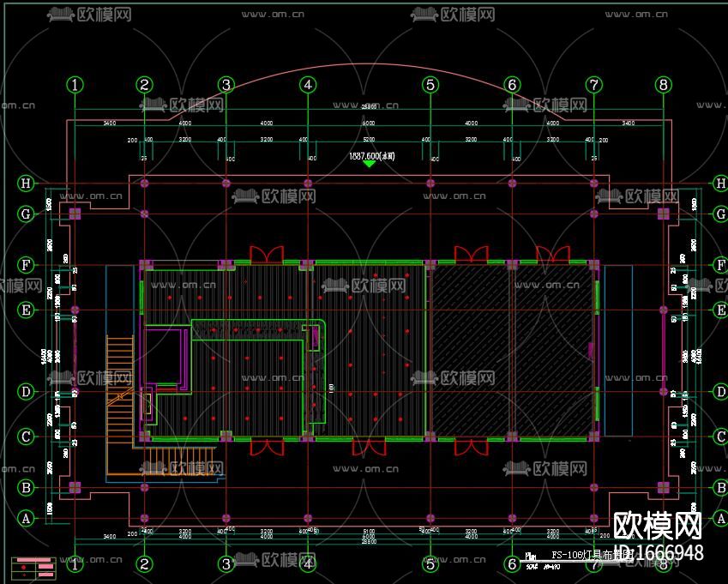
Task: Select the pink legend box
Action: (x=33, y=569)
